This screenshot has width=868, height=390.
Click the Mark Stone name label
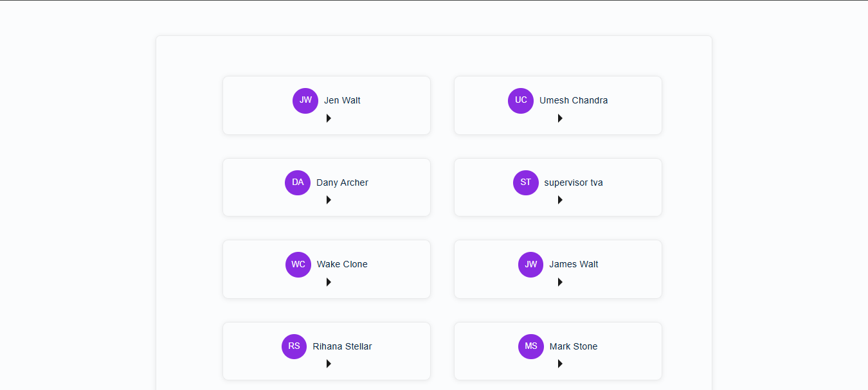tap(574, 346)
